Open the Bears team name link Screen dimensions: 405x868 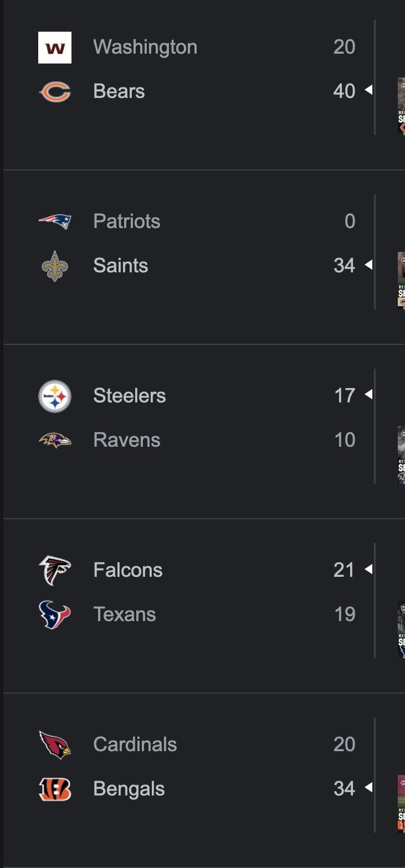point(119,91)
